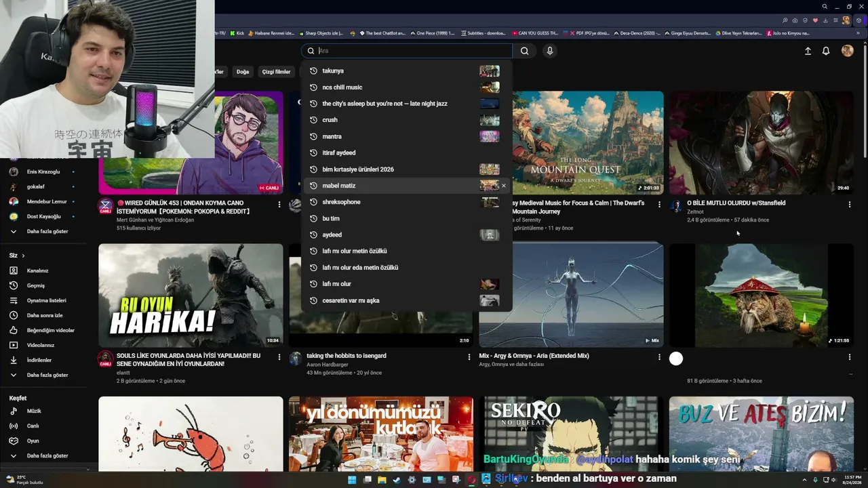The image size is (868, 488).
Task: Open the Siz section chevron
Action: point(23,256)
